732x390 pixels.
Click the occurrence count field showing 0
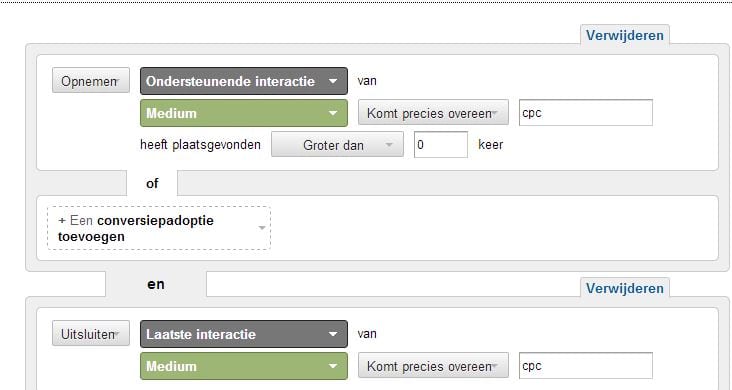pos(441,144)
